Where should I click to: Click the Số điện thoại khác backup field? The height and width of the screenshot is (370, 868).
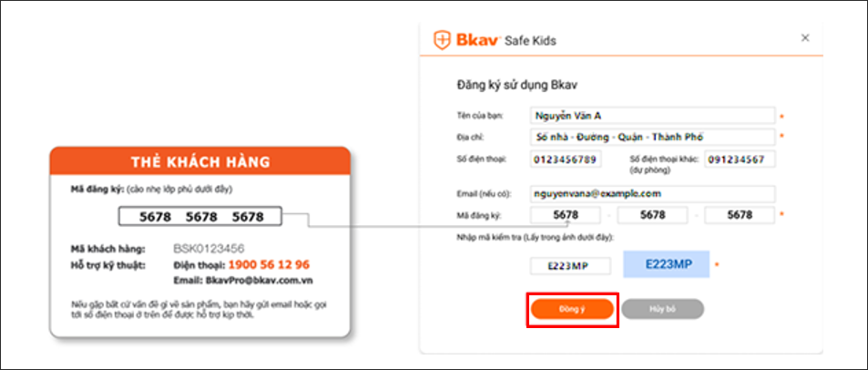[x=740, y=159]
